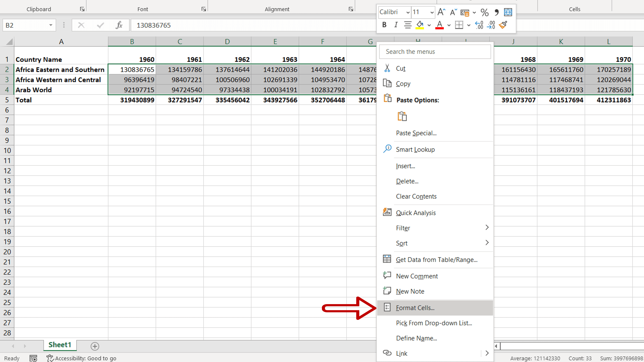Image resolution: width=644 pixels, height=362 pixels.
Task: Apply red font color swatch
Action: coord(439,25)
